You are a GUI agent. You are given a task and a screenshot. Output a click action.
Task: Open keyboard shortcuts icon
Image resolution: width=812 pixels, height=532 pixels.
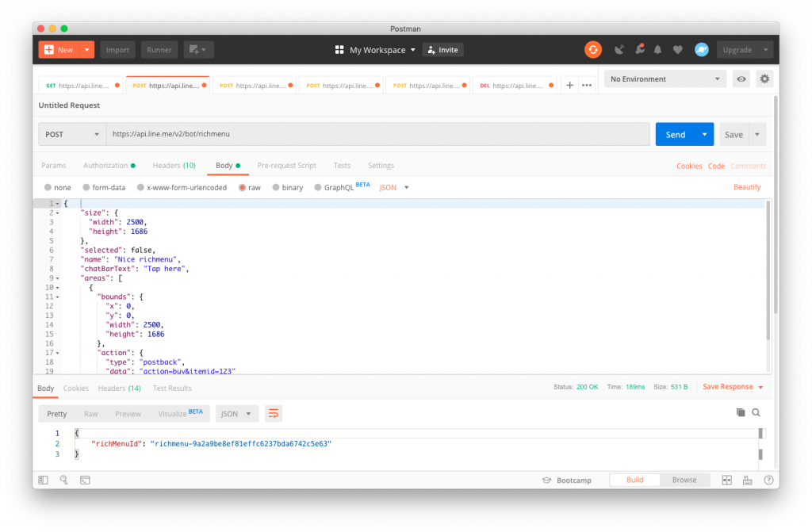tap(747, 480)
